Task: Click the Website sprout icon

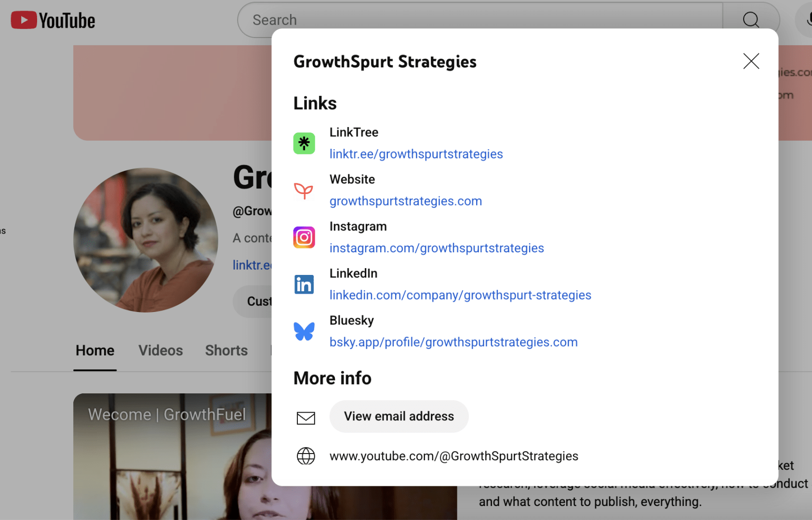Action: pos(304,191)
